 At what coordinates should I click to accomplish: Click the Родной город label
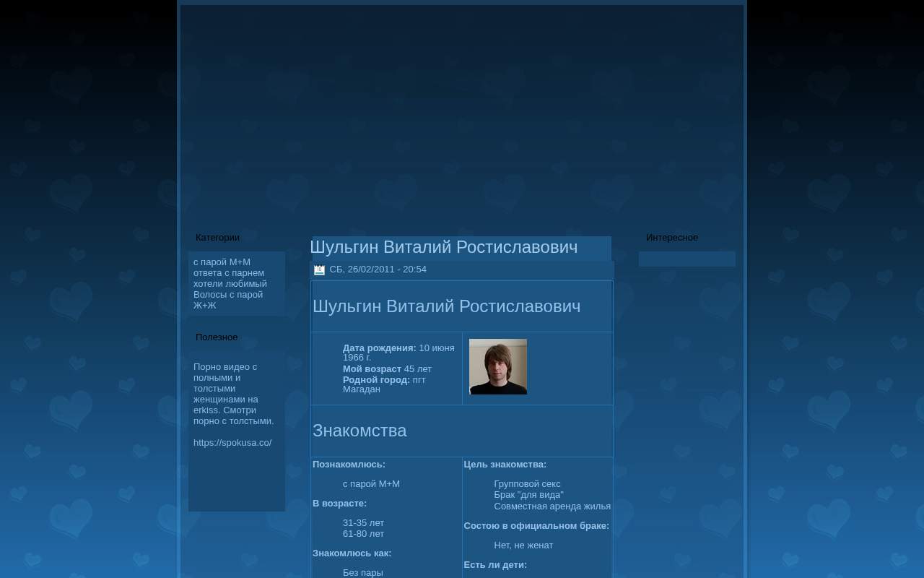click(x=377, y=380)
